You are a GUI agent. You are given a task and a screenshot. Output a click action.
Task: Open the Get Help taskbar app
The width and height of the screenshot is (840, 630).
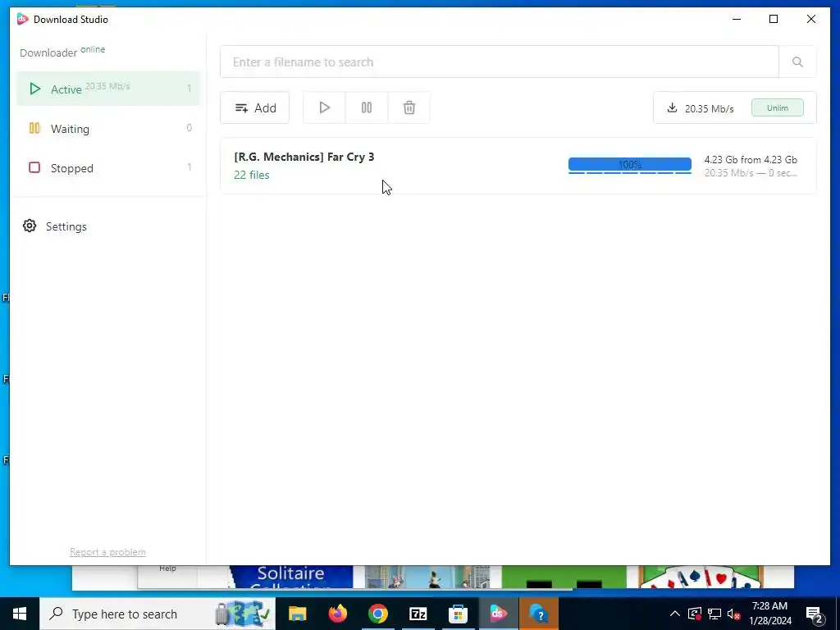[x=539, y=614]
